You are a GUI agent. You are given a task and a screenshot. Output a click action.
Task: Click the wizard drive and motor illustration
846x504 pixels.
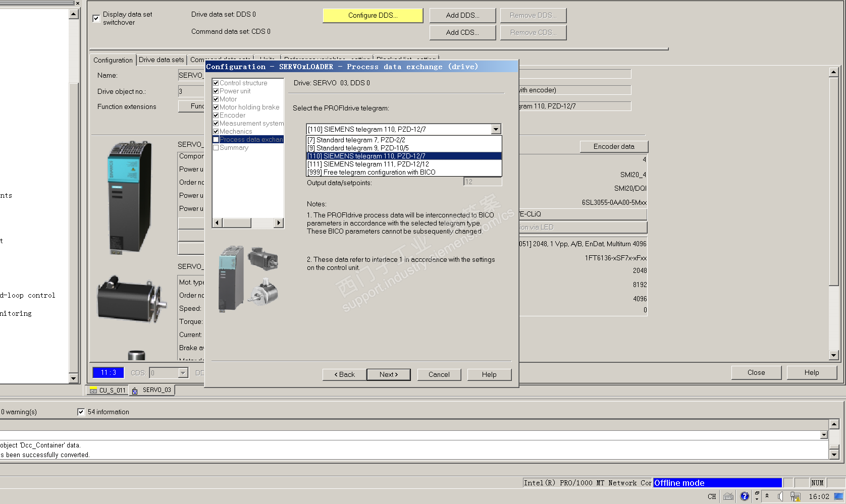pyautogui.click(x=248, y=279)
